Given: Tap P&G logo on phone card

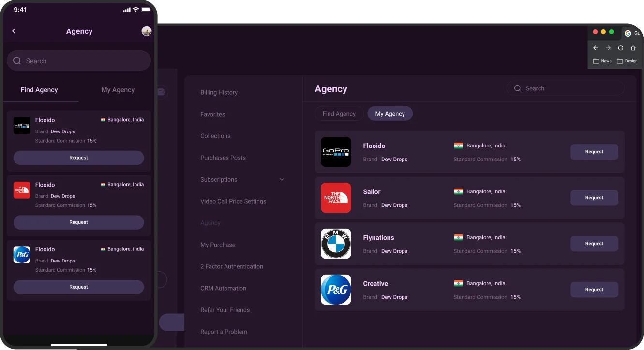Looking at the screenshot, I should (x=22, y=255).
